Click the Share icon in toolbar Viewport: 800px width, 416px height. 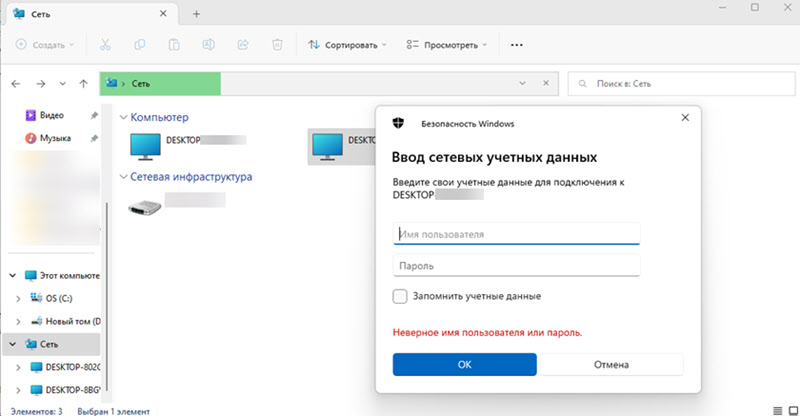(243, 45)
